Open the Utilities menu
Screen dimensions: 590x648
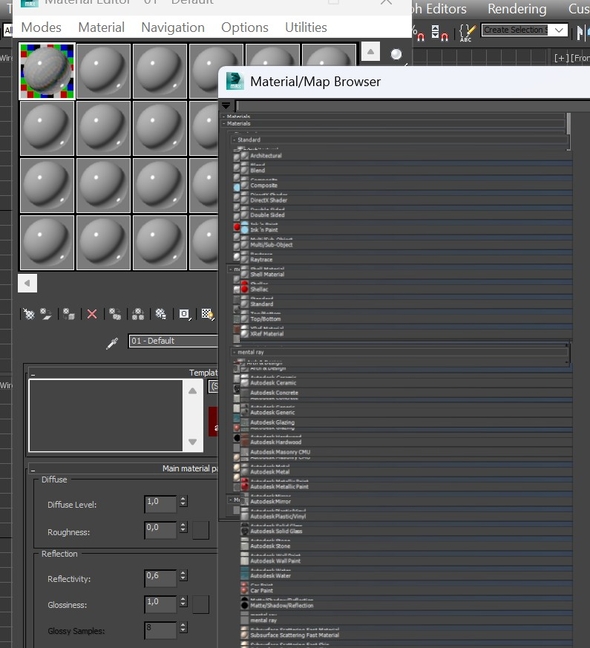click(x=306, y=27)
